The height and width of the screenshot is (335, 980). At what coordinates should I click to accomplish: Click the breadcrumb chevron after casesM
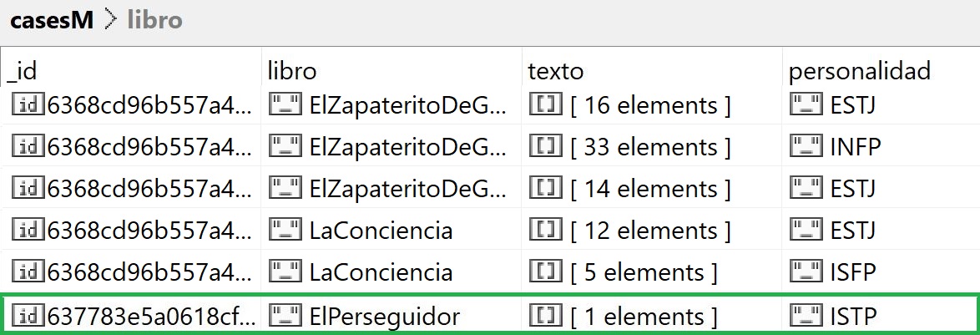110,21
